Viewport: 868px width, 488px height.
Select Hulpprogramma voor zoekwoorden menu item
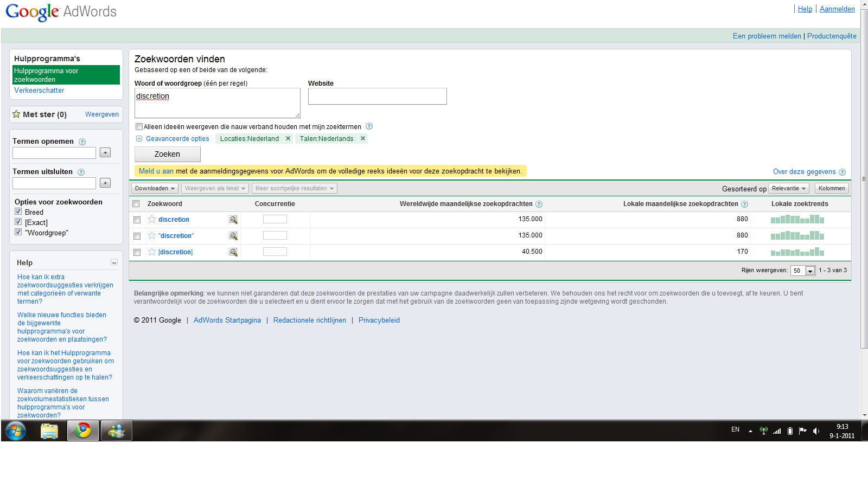point(66,75)
